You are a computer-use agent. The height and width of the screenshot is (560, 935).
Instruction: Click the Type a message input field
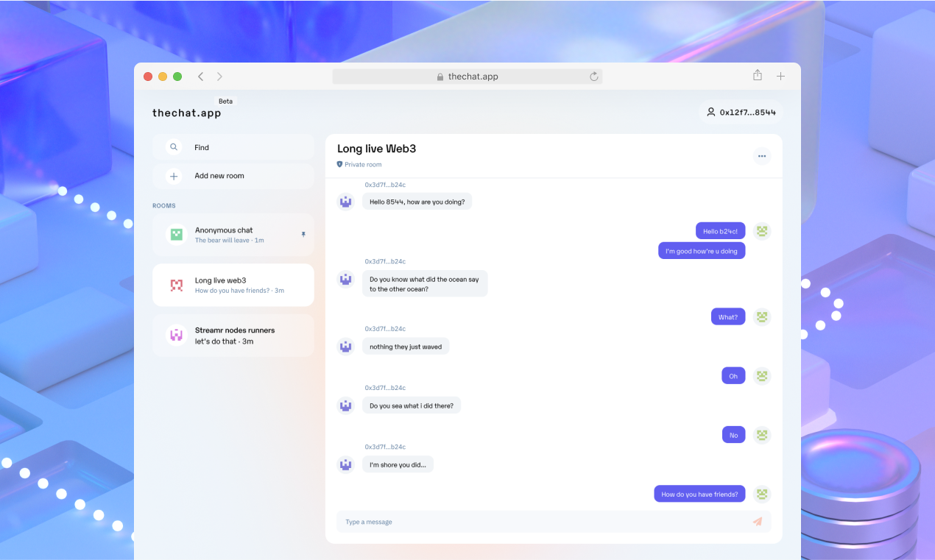click(554, 522)
